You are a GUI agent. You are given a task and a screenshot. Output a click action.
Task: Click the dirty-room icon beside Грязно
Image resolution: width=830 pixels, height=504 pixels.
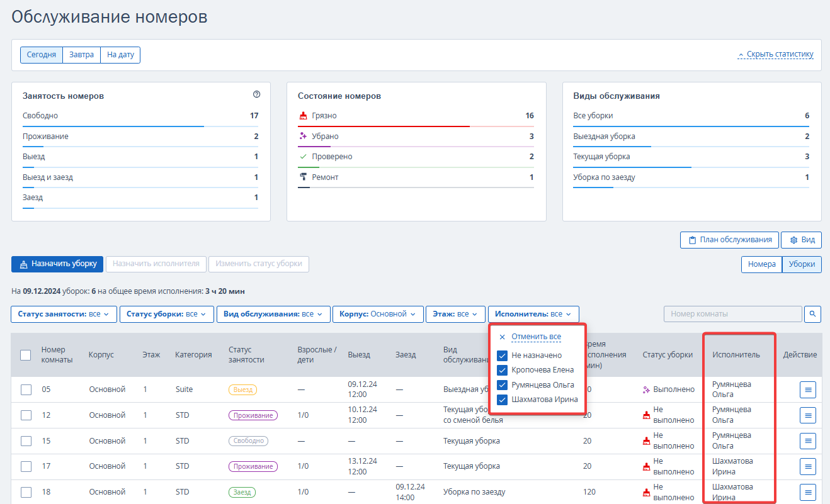point(303,116)
